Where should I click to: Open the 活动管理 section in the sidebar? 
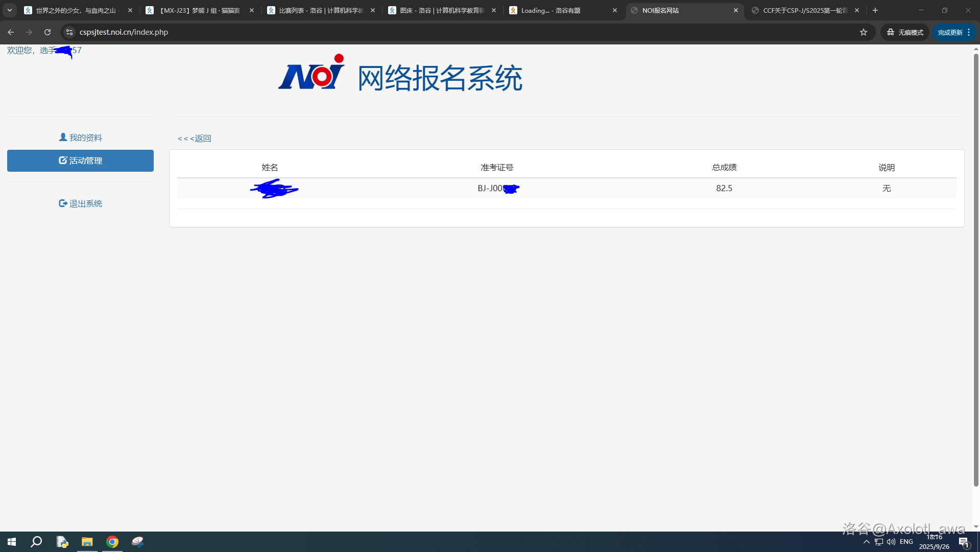(x=80, y=160)
